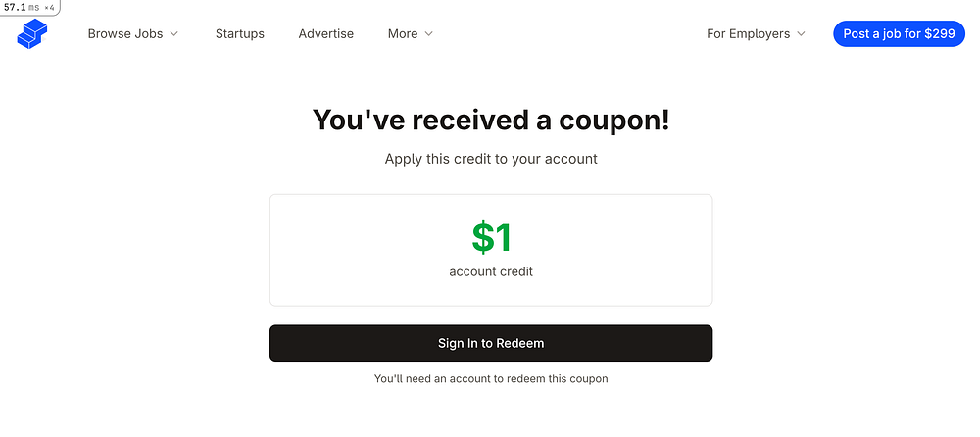Click the green $1 coupon amount

pos(492,237)
